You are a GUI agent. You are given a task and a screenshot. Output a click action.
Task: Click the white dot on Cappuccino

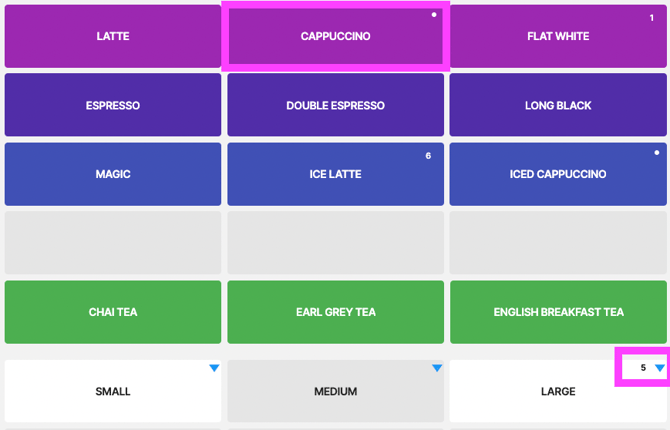[434, 15]
